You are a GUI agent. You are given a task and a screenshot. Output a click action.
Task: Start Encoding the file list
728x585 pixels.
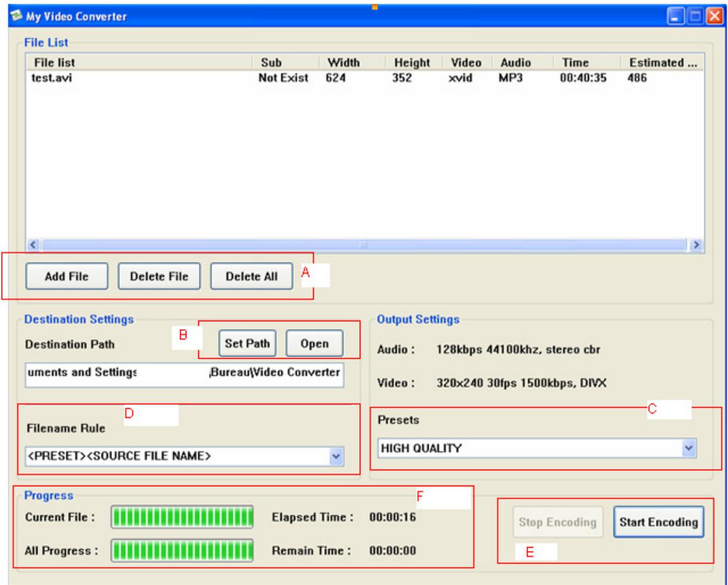658,522
